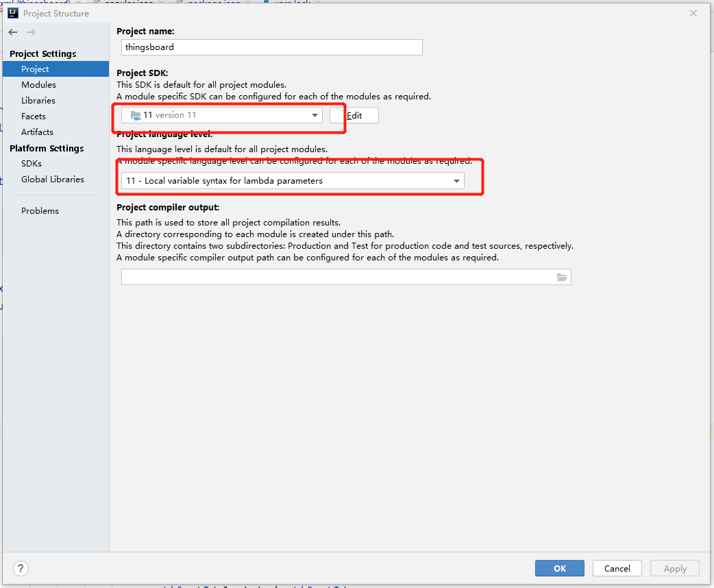This screenshot has height=588, width=714.
Task: Click the IntelliJ logo in title bar
Action: [13, 13]
